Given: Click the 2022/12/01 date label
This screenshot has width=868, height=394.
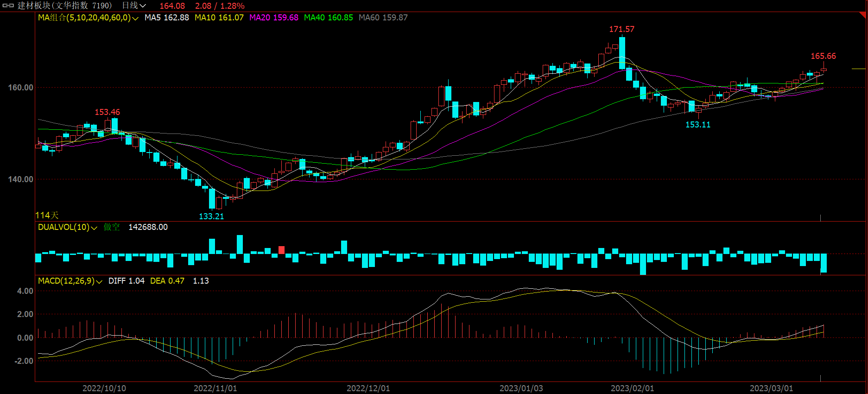Looking at the screenshot, I should point(368,388).
